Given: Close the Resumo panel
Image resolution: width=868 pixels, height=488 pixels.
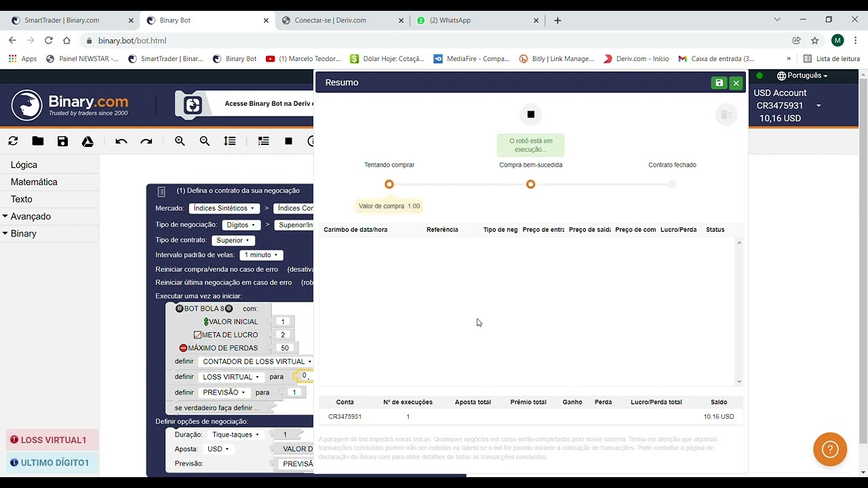Looking at the screenshot, I should [736, 83].
